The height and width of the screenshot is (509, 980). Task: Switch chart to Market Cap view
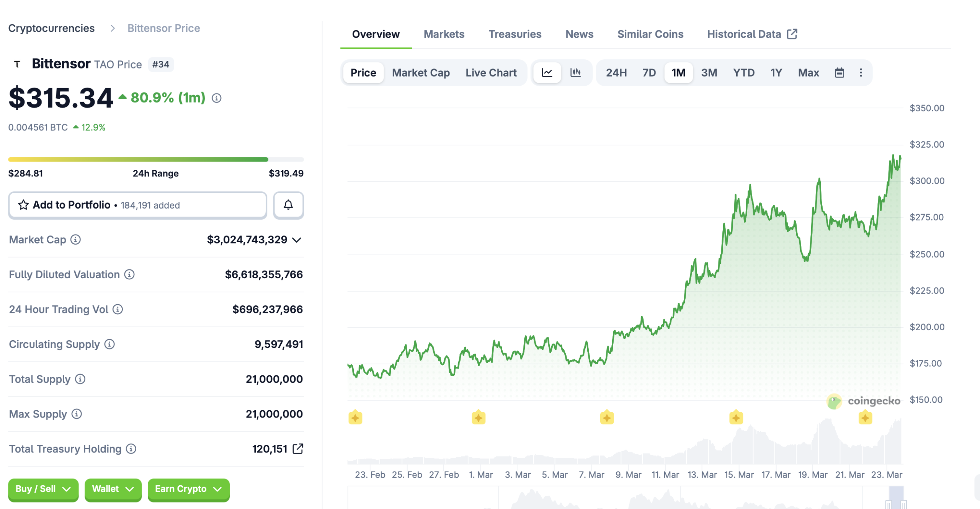tap(420, 72)
